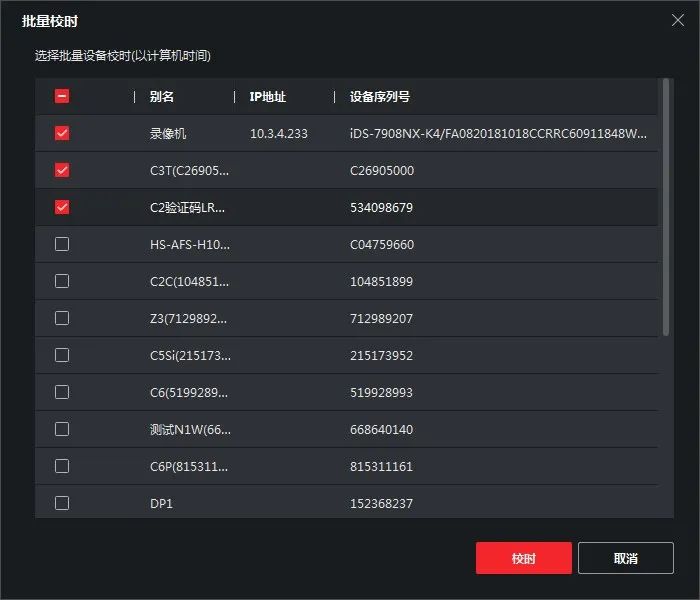
Task: Click the vertical scrollbar of device list
Action: (665, 208)
